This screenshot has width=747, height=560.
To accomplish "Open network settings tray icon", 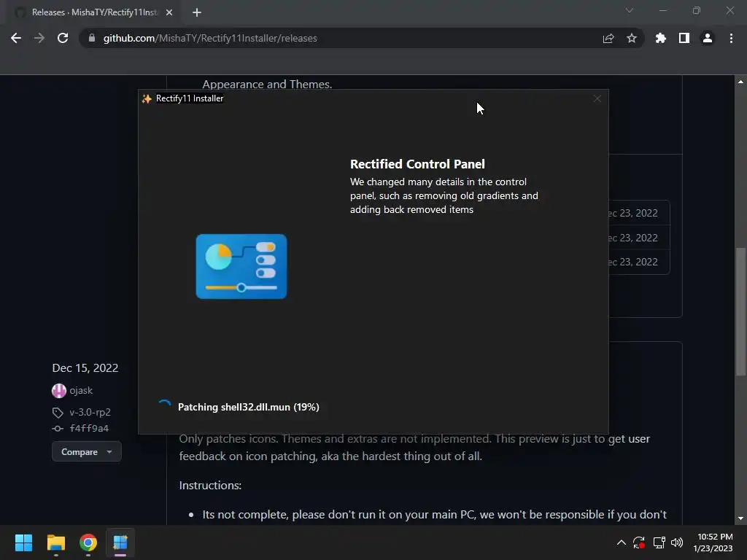I will (659, 542).
